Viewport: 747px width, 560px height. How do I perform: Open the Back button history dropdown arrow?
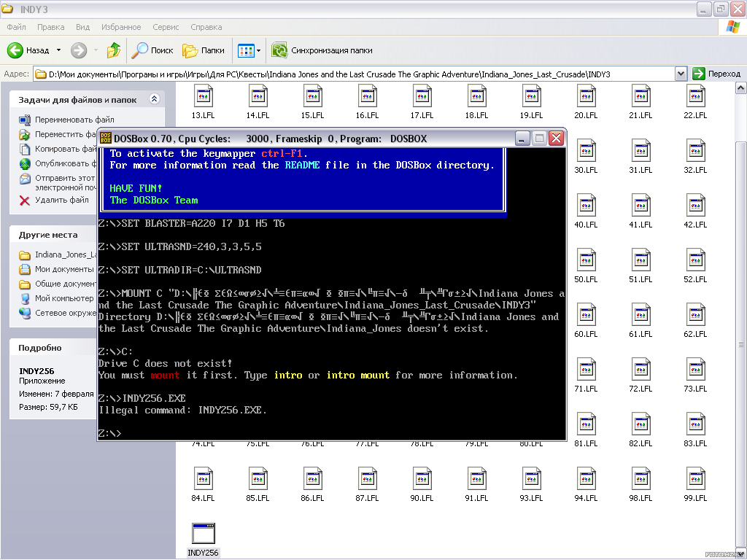(x=58, y=50)
